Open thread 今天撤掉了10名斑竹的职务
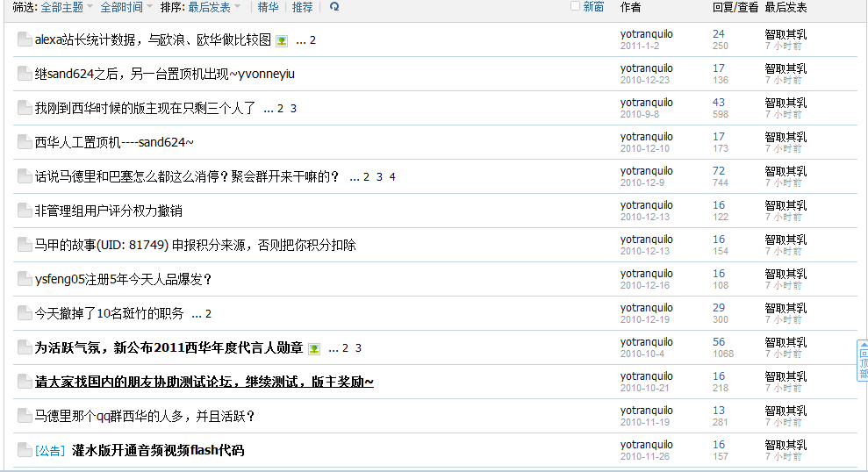 pyautogui.click(x=109, y=314)
